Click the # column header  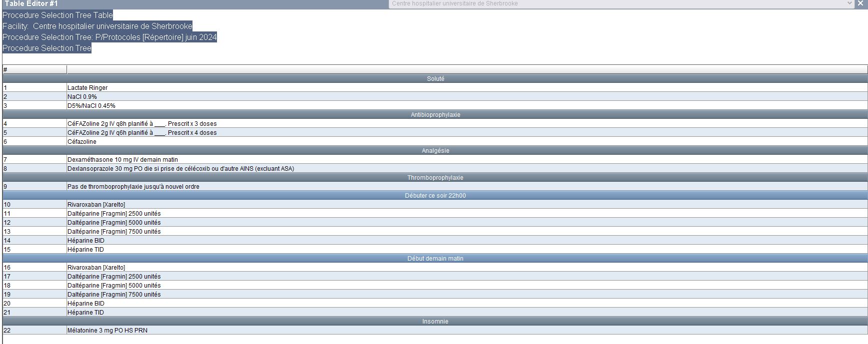tap(34, 69)
